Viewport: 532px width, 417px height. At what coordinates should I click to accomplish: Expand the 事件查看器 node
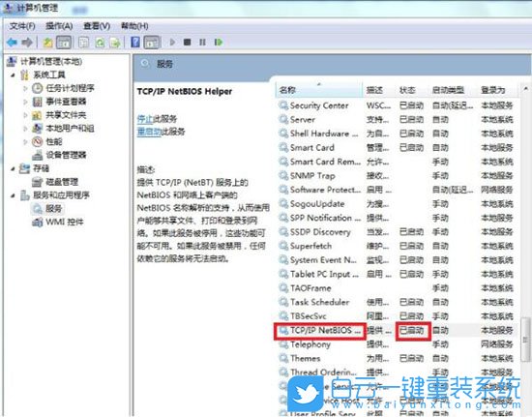[25, 102]
